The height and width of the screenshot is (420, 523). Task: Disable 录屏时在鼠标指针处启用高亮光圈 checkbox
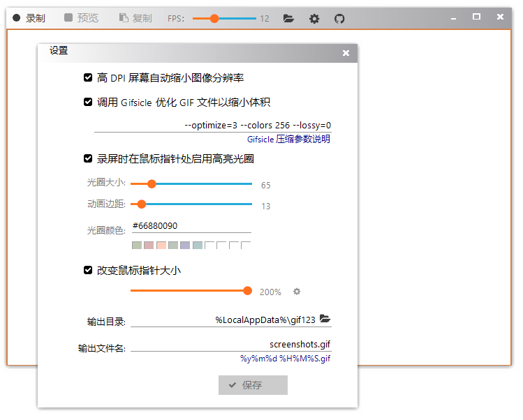click(x=88, y=158)
